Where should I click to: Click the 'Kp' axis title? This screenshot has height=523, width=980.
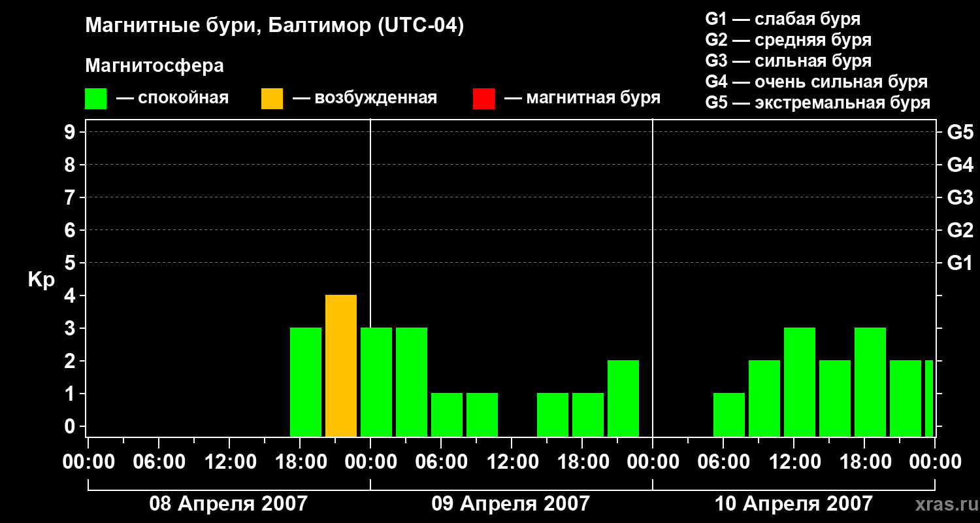click(41, 280)
